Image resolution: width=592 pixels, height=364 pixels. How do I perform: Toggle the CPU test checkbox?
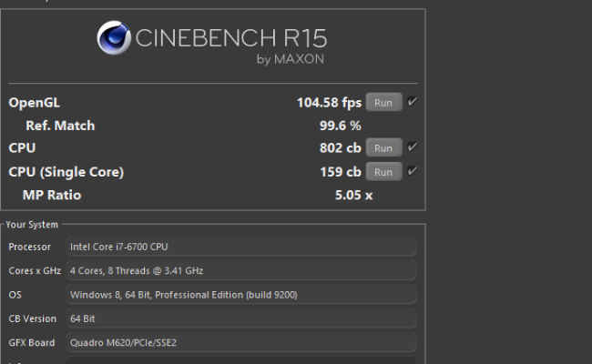[x=413, y=147]
